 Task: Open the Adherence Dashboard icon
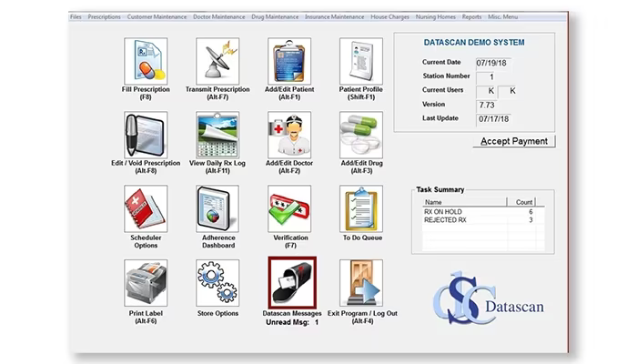click(x=217, y=208)
